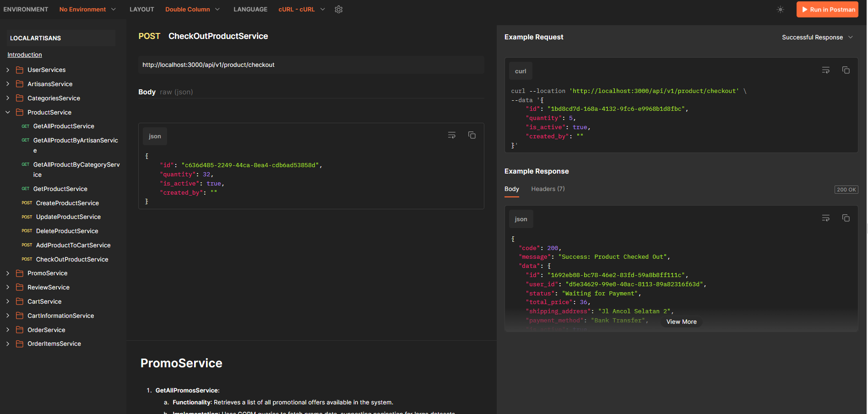Screen dimensions: 868x414
Task: Click the CategoriesService folder icon
Action: pos(20,98)
